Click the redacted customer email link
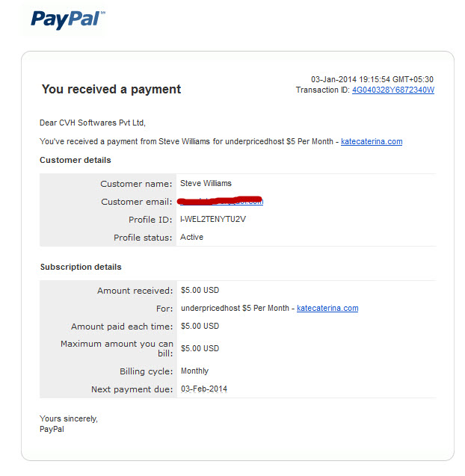465x476 pixels. pyautogui.click(x=221, y=201)
